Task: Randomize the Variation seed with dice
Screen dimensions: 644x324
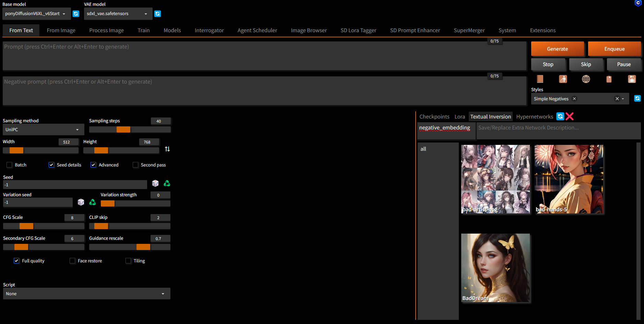Action: [81, 202]
